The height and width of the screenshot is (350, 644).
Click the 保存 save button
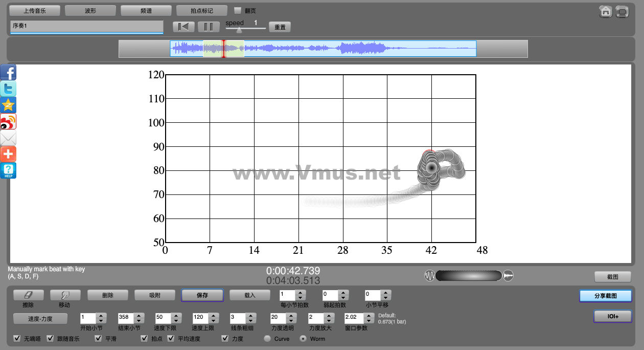202,295
